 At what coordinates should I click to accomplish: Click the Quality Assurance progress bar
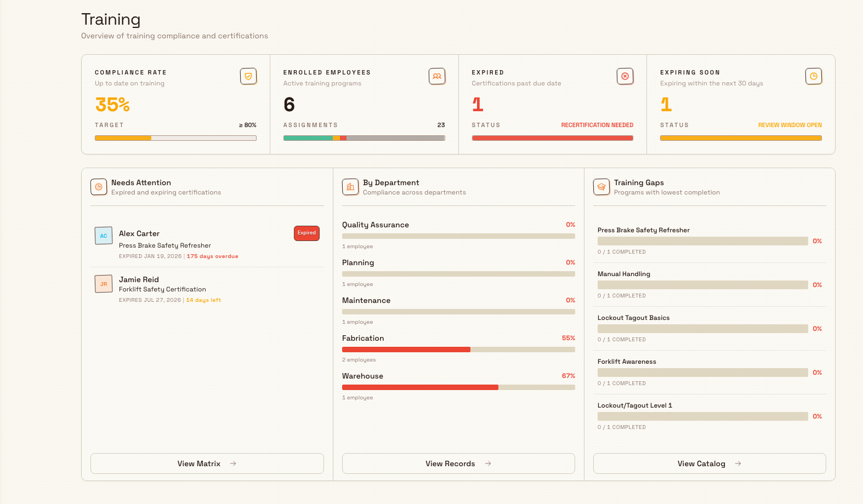(x=458, y=236)
